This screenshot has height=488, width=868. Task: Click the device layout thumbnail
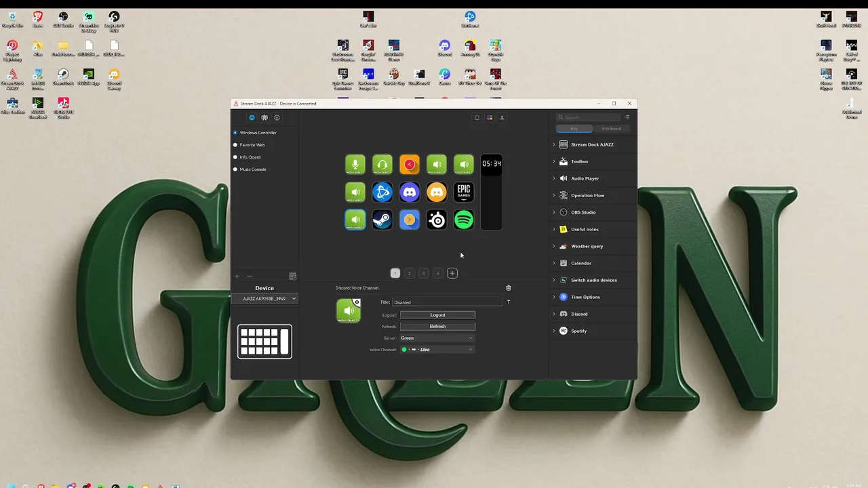pos(264,342)
